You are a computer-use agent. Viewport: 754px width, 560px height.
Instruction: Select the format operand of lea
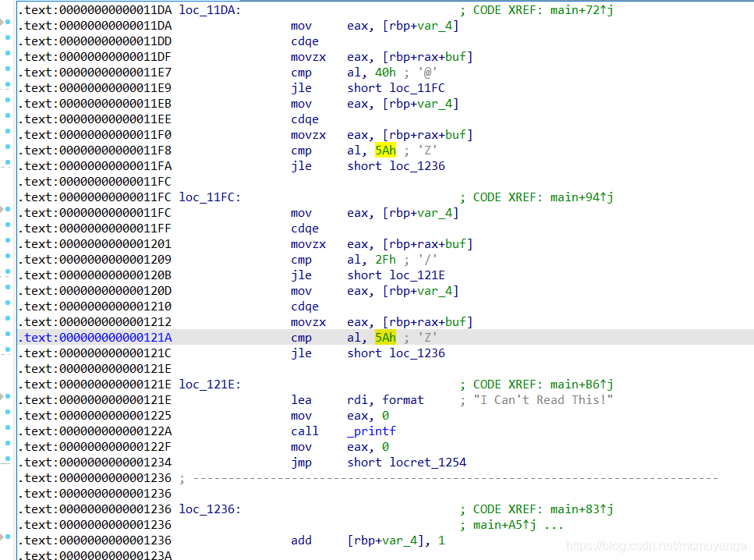coord(403,400)
